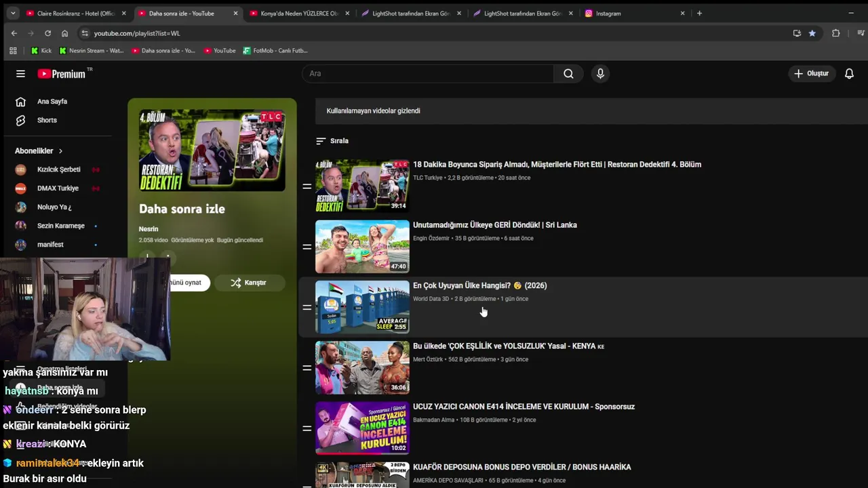
Task: Click title 'UCUZ YAZICI CANON E414 İNCELEME'
Action: tap(524, 407)
